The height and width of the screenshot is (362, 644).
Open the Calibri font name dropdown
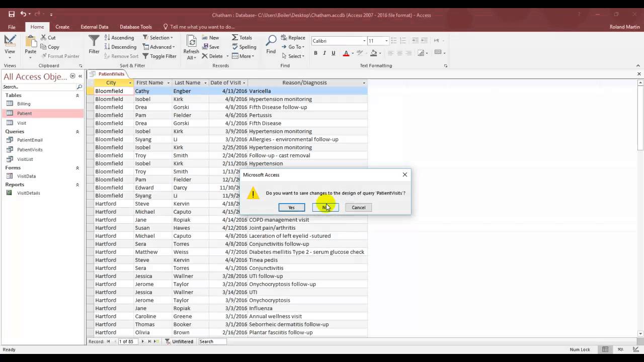click(364, 41)
